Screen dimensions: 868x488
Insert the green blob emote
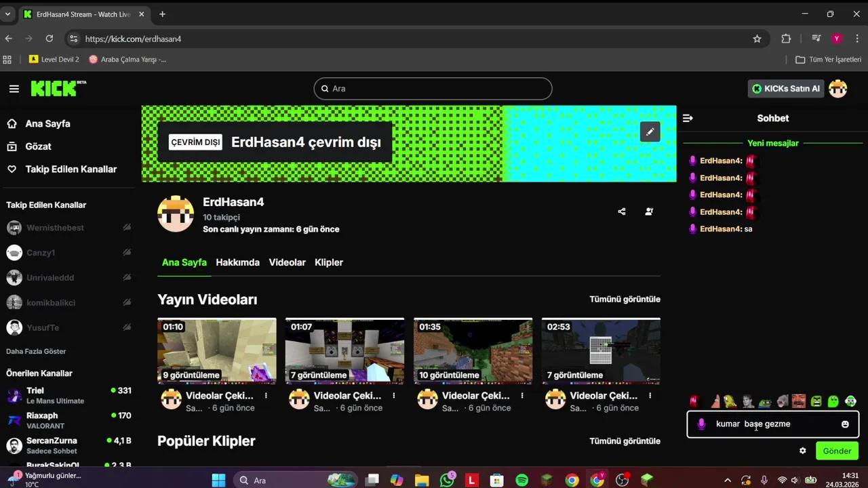coord(833,401)
